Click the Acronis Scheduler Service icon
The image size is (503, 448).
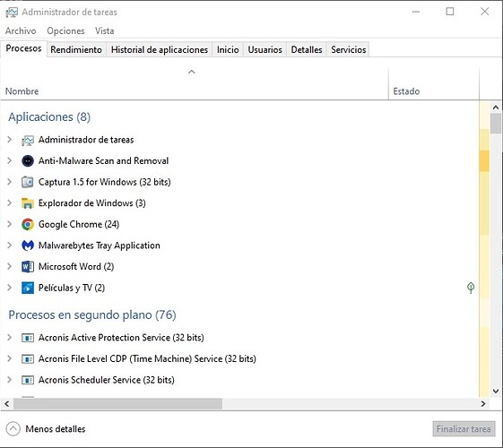(x=28, y=380)
